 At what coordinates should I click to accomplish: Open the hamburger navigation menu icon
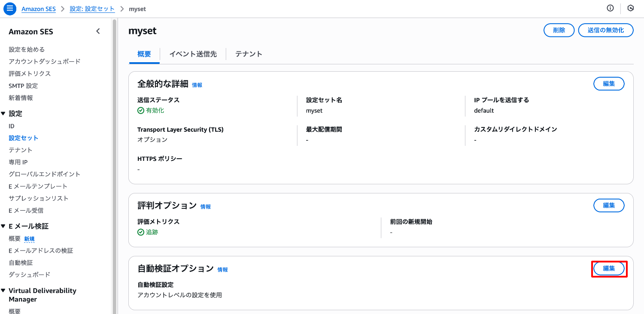10,9
